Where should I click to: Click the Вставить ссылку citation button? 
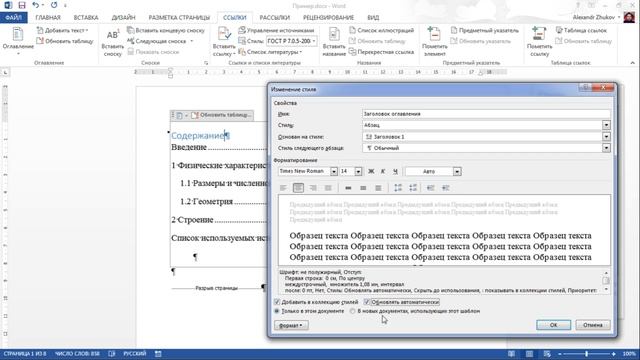224,42
